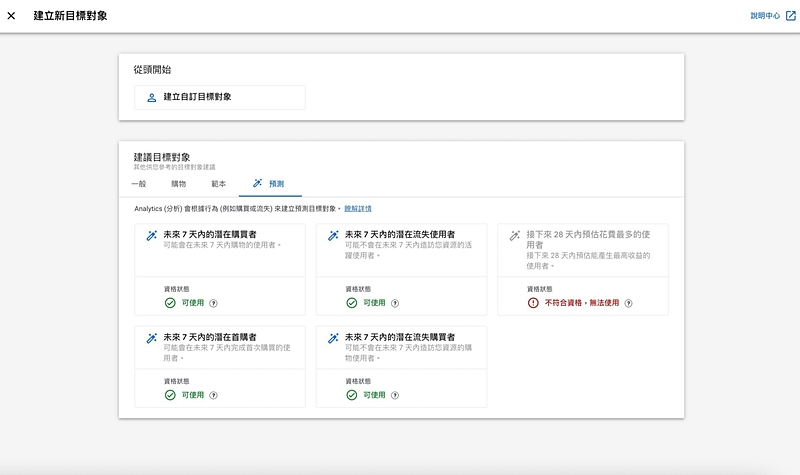Open the 說明中心 help center link
Screen dimensions: 800x475
tap(765, 16)
